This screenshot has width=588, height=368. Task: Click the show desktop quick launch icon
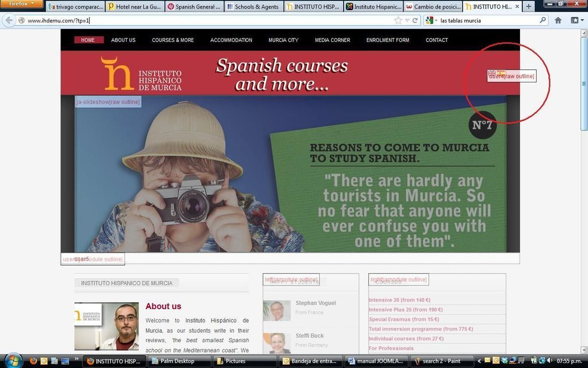pos(65,361)
